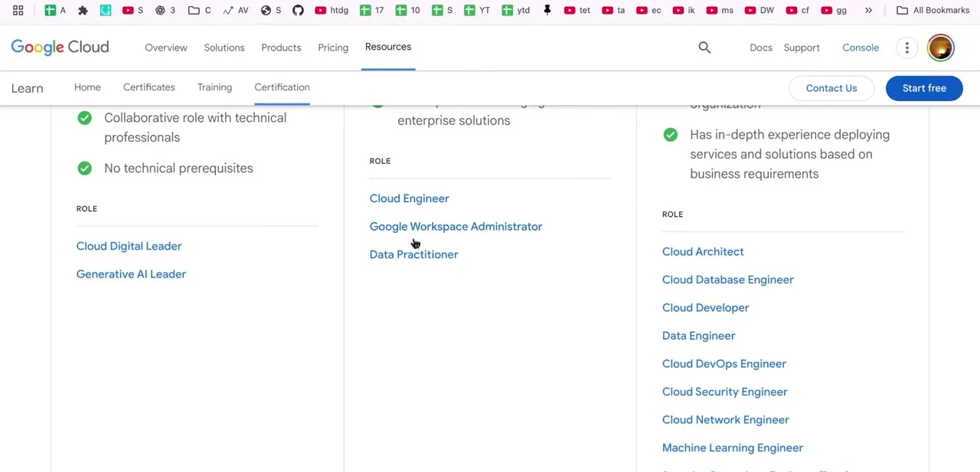Click the Start free button
980x472 pixels.
(x=924, y=88)
